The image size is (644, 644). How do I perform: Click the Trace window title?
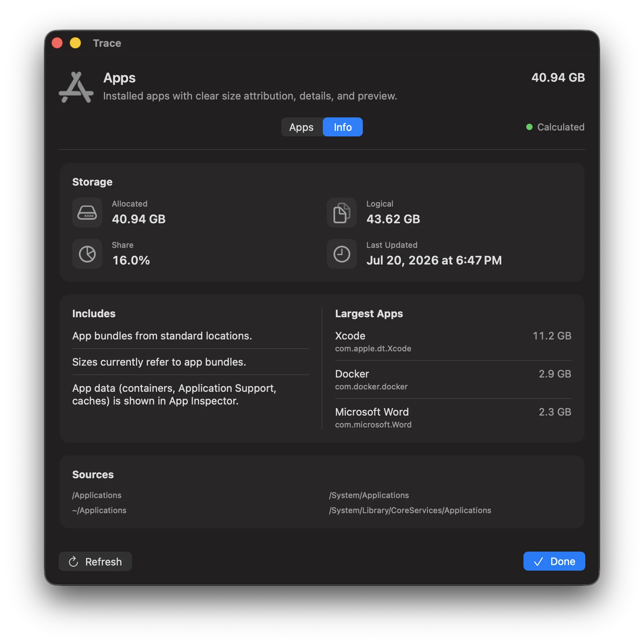tap(107, 43)
